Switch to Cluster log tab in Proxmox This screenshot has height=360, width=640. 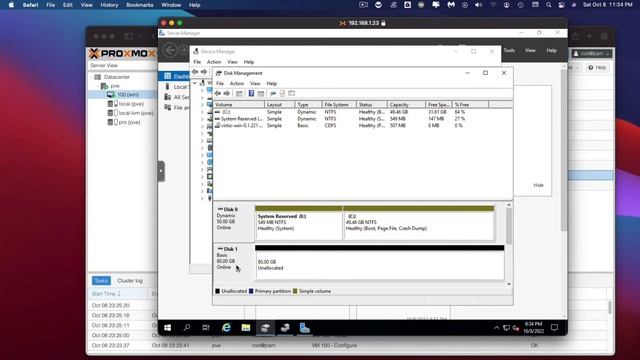pyautogui.click(x=130, y=280)
